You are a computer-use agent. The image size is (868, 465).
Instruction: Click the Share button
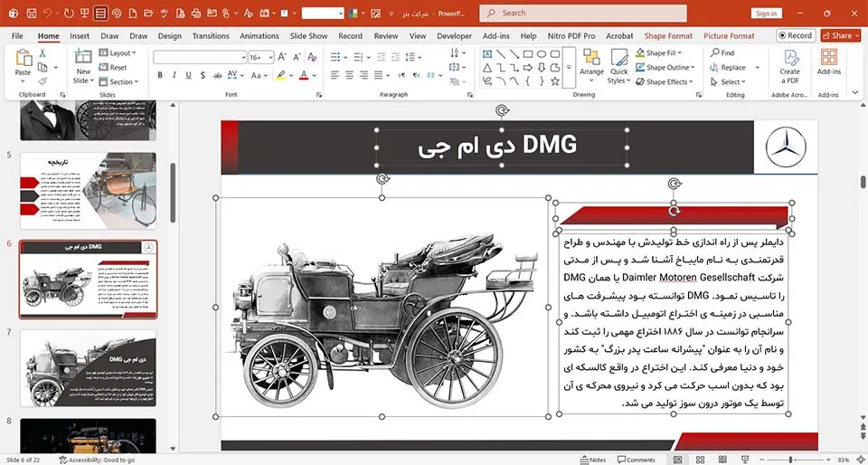[840, 35]
